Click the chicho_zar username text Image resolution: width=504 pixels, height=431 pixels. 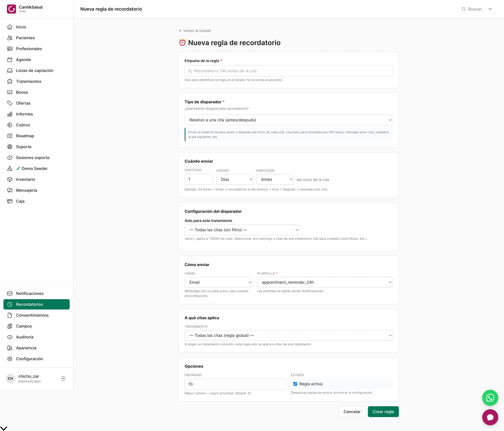coord(29,376)
